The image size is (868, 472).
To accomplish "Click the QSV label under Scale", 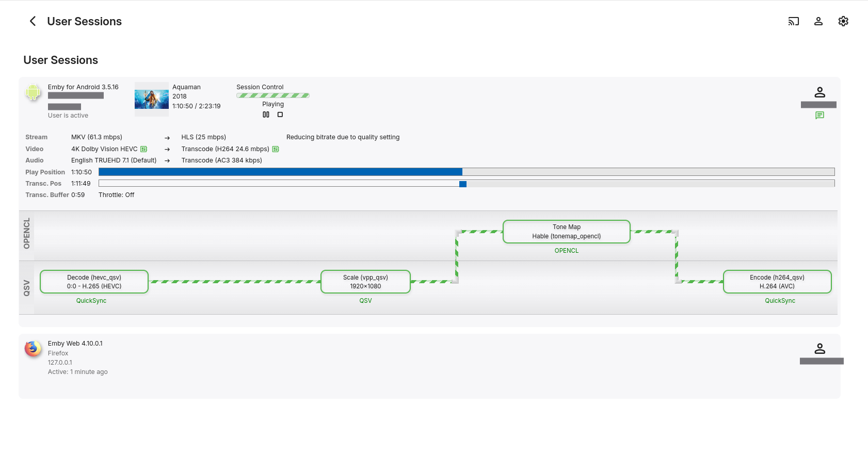I will 365,301.
